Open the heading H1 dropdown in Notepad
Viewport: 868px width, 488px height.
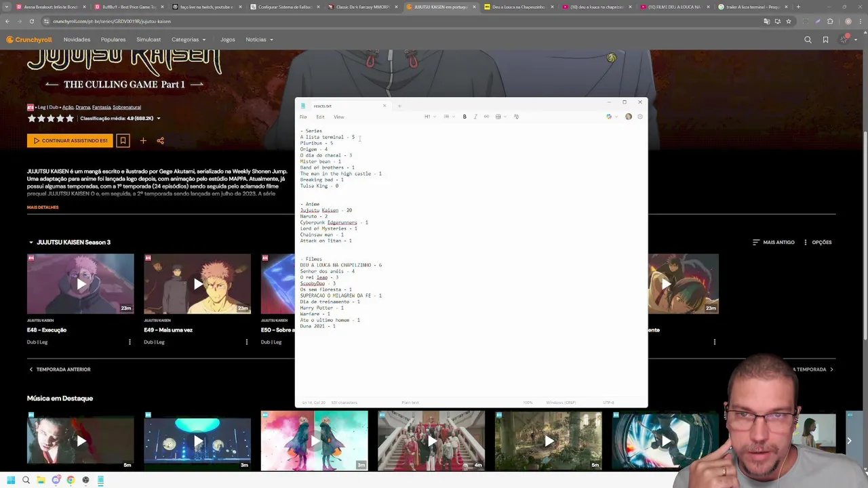click(x=430, y=117)
